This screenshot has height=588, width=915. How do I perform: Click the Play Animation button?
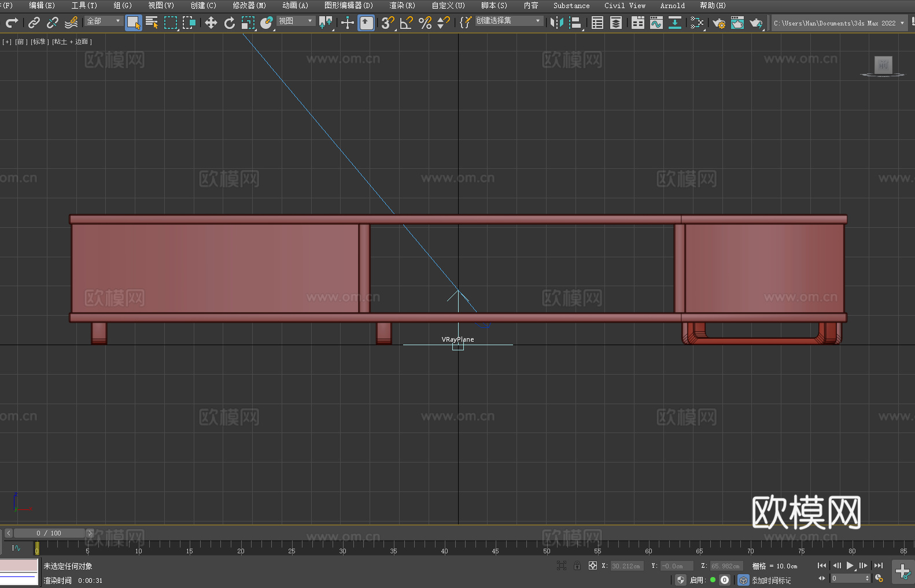850,565
